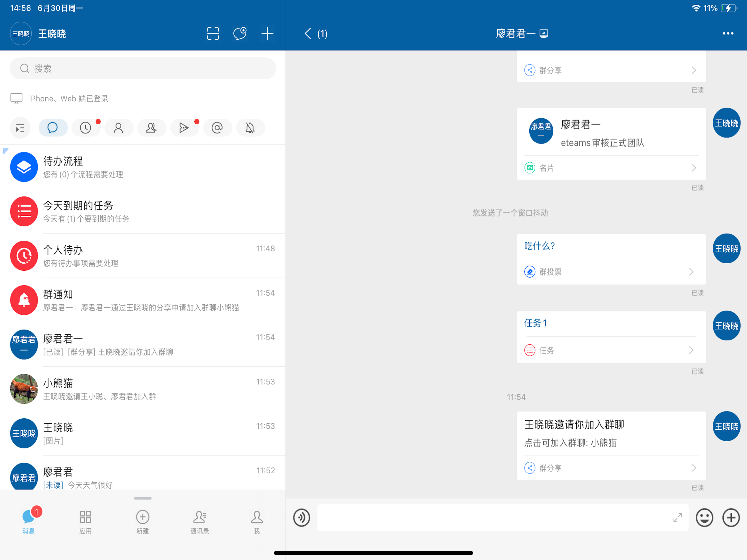Image resolution: width=747 pixels, height=560 pixels.
Task: Tap 王晓晓 avatar beside 吃什么? poll
Action: 726,249
